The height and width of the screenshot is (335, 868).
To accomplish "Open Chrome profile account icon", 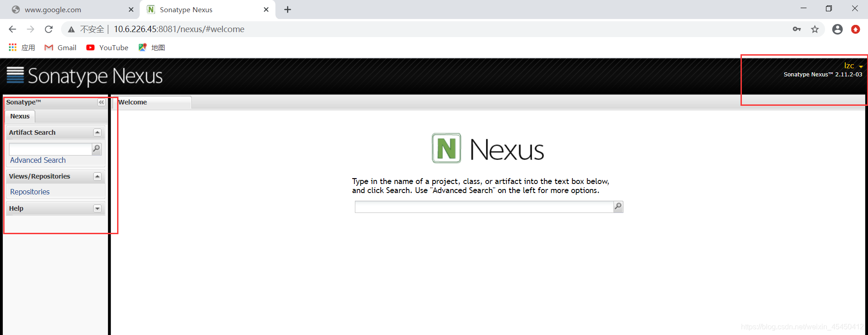I will point(837,29).
